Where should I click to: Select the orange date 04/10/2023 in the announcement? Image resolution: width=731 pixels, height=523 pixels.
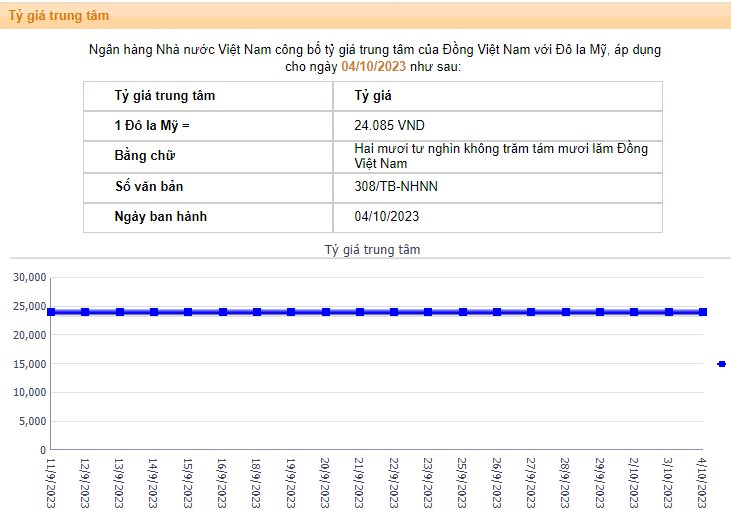pos(373,66)
